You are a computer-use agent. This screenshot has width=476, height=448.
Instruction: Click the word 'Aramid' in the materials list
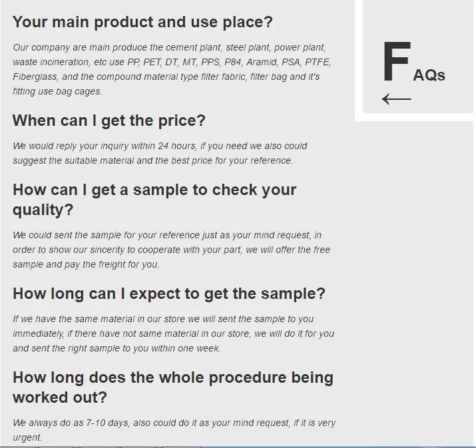260,62
